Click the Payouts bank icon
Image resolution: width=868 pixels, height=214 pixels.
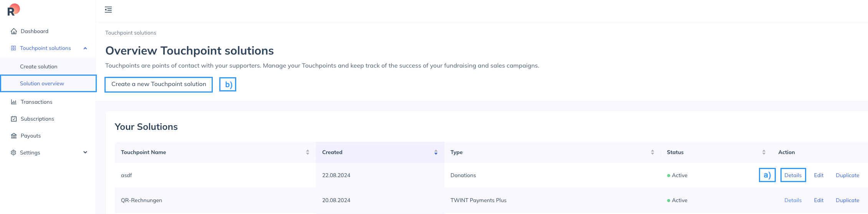click(14, 136)
